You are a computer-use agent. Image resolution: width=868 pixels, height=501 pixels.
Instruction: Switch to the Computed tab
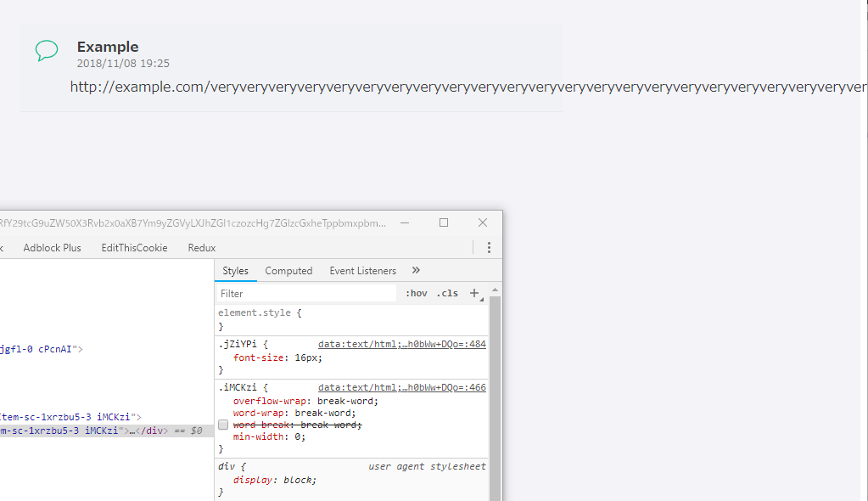point(288,270)
